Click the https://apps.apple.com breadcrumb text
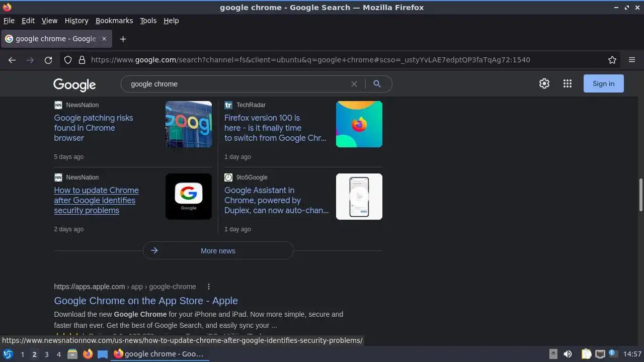Viewport: 644px width, 362px height. tap(89, 287)
